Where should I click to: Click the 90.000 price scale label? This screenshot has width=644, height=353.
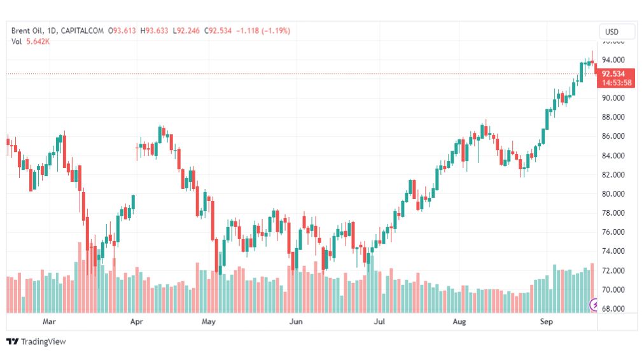tap(614, 98)
